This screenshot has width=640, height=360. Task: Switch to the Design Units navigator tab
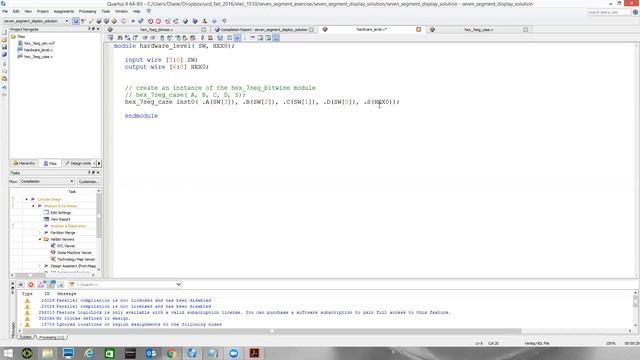[78, 163]
